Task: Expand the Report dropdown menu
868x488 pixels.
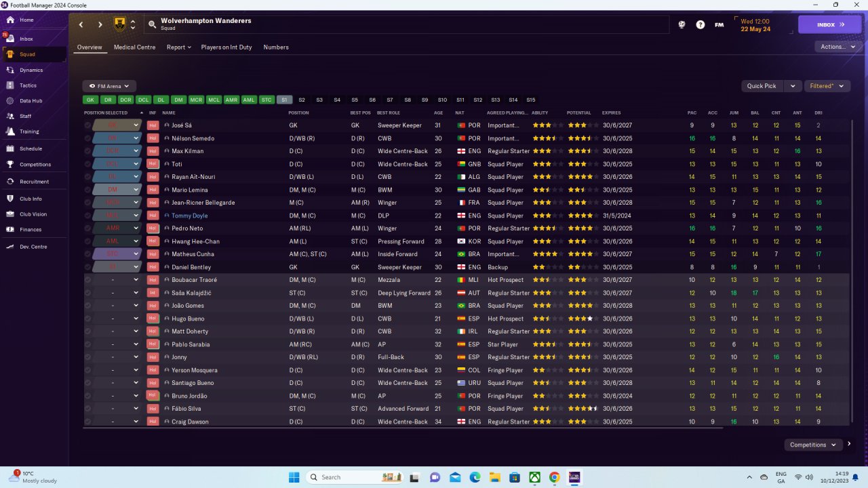Action: pyautogui.click(x=179, y=47)
